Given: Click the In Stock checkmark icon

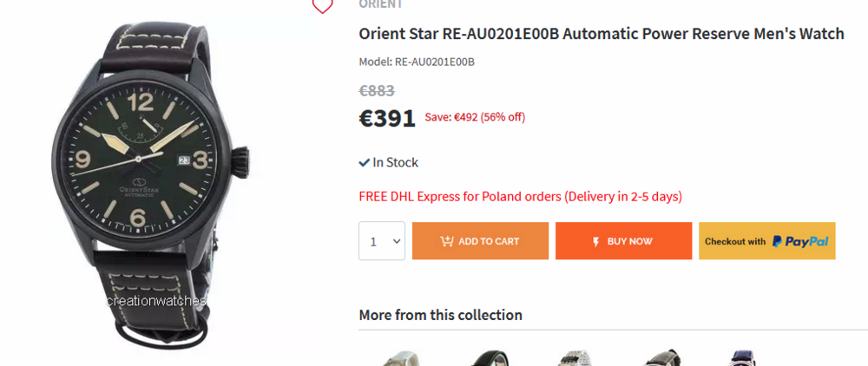Looking at the screenshot, I should click(x=365, y=162).
